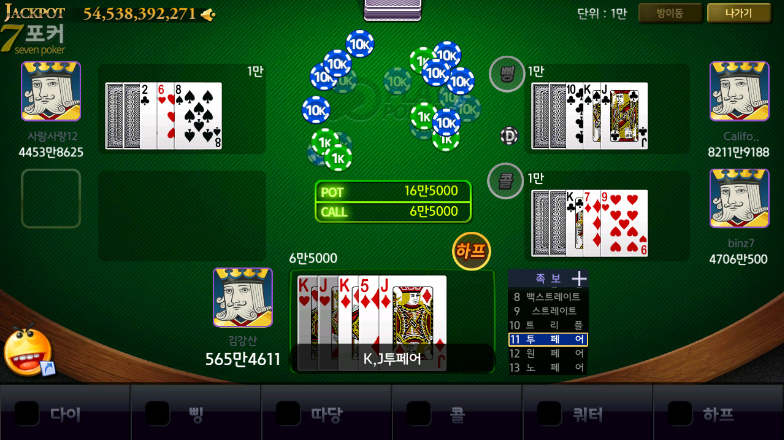Expand the hand rankings with plus icon
This screenshot has height=440, width=784.
click(579, 279)
